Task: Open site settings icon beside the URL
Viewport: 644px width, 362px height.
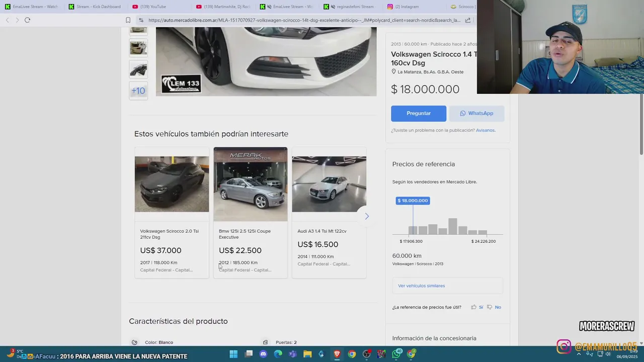Action: [141, 20]
